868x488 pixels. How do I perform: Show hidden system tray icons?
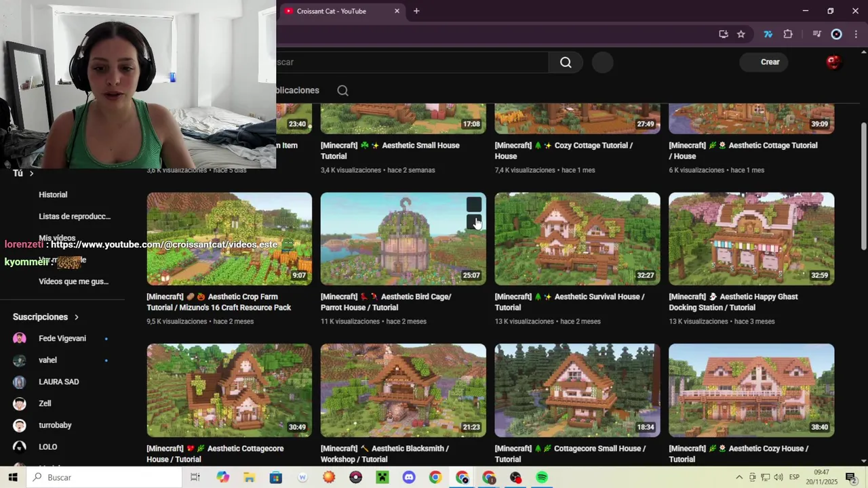coord(739,477)
